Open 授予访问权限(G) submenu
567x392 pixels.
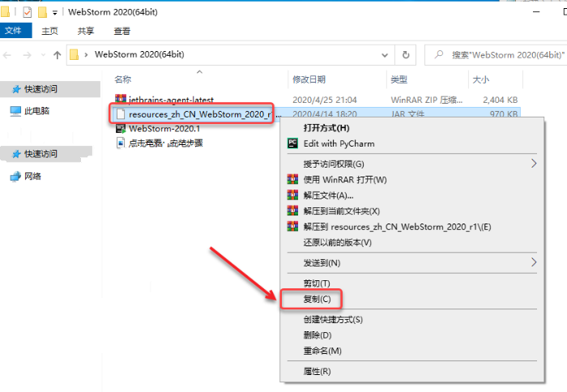tap(412, 164)
